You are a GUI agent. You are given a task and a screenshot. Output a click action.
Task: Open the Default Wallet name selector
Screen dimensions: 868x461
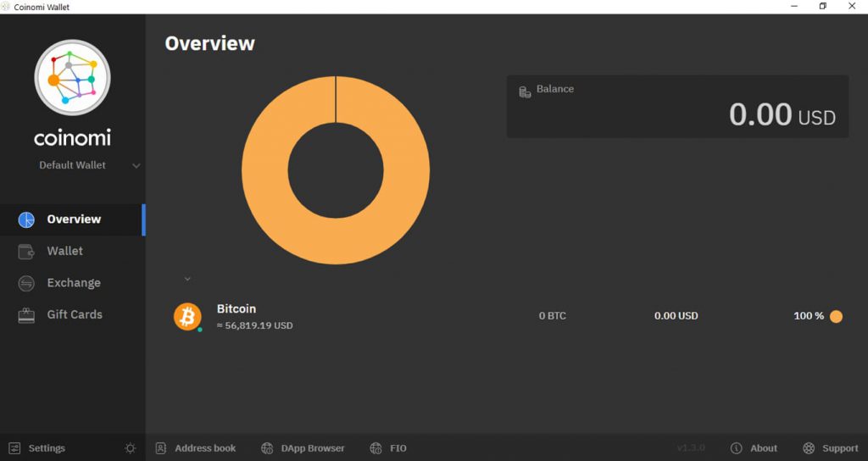coord(73,165)
